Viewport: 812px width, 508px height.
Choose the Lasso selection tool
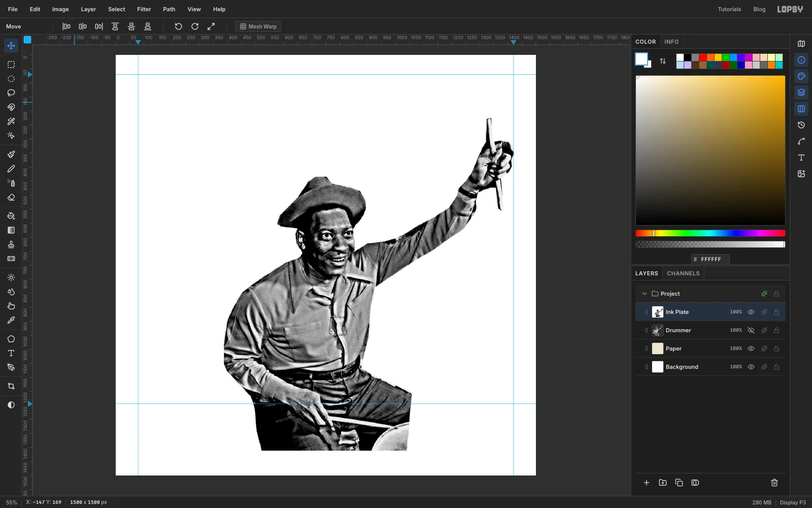coord(11,93)
